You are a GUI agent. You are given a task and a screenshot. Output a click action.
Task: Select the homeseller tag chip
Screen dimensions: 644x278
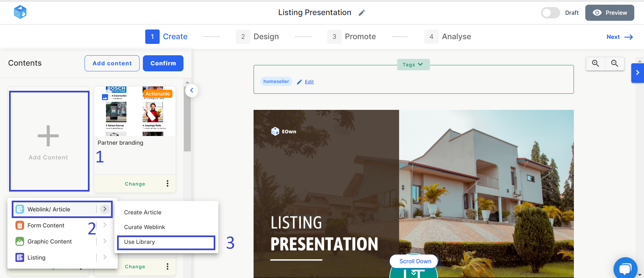pos(276,81)
